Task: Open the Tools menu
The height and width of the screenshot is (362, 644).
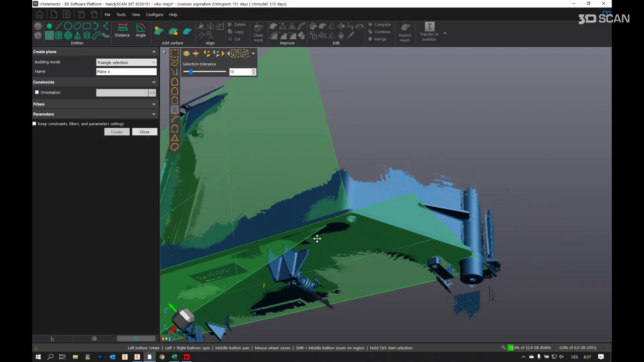Action: 121,15
